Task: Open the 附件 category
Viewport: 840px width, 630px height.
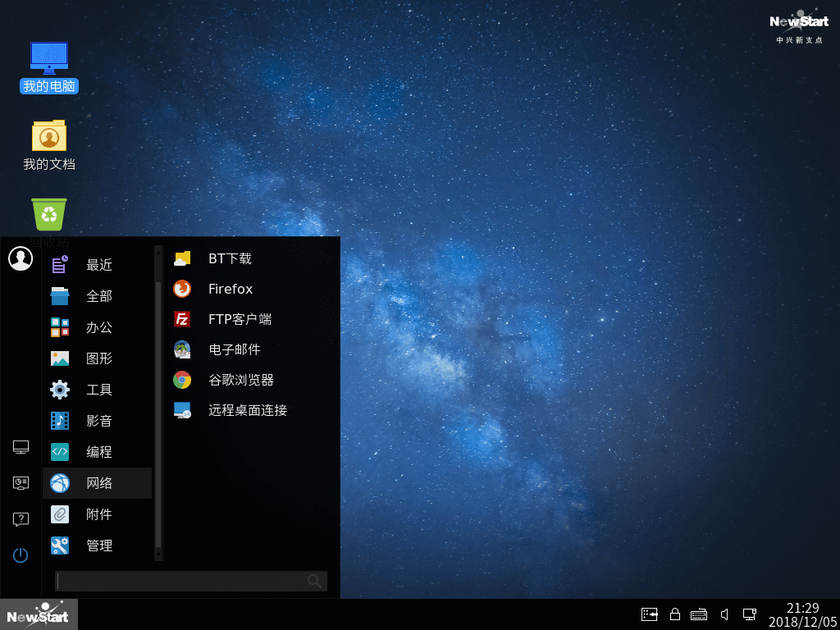Action: pyautogui.click(x=97, y=514)
